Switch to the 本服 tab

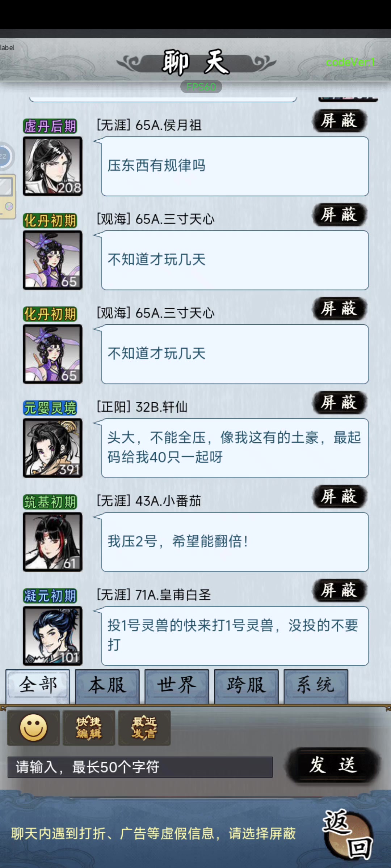coord(107,686)
